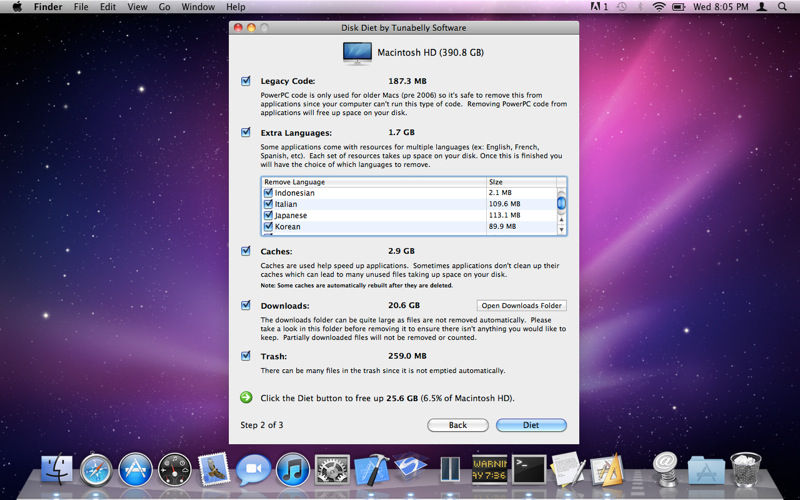Click the Macintosh HD display icon
The width and height of the screenshot is (800, 500).
(357, 53)
